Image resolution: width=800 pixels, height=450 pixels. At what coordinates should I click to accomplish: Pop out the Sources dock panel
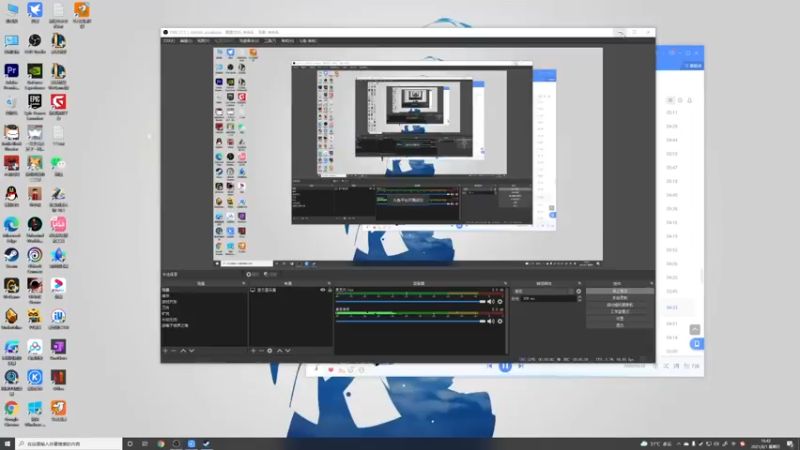coord(329,283)
